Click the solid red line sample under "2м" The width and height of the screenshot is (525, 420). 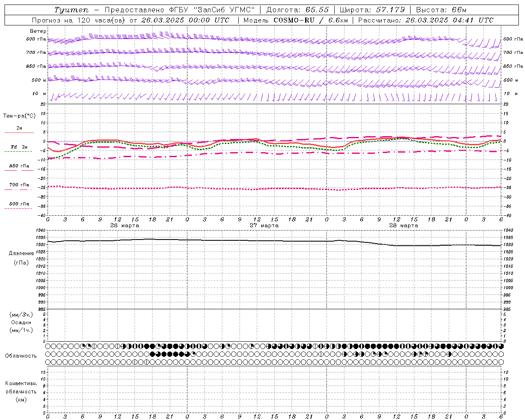[x=19, y=132]
